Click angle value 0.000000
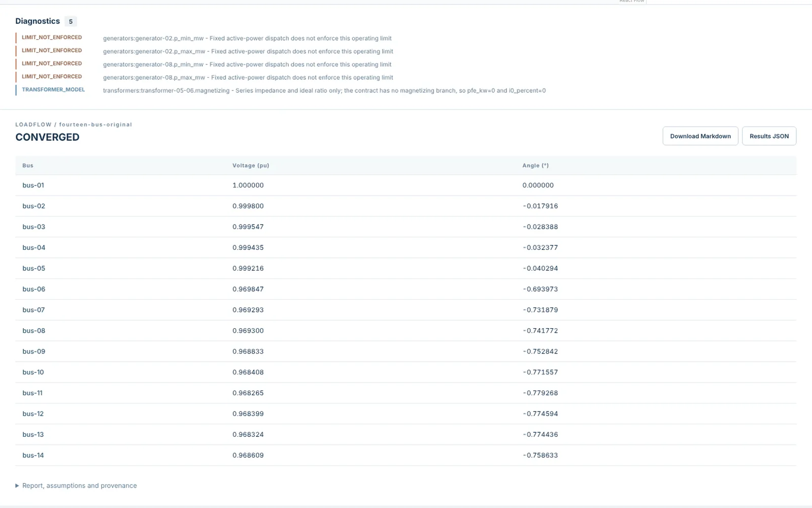Image resolution: width=812 pixels, height=508 pixels. pyautogui.click(x=538, y=185)
